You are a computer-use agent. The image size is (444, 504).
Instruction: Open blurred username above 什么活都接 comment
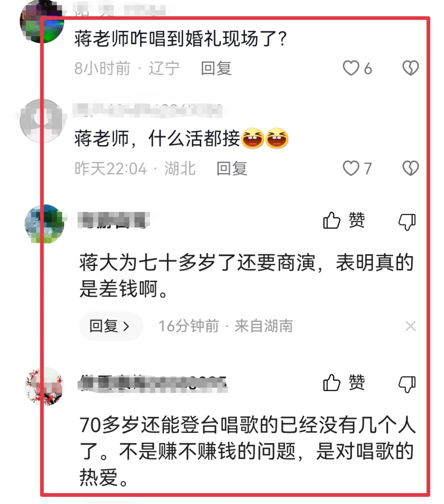148,110
